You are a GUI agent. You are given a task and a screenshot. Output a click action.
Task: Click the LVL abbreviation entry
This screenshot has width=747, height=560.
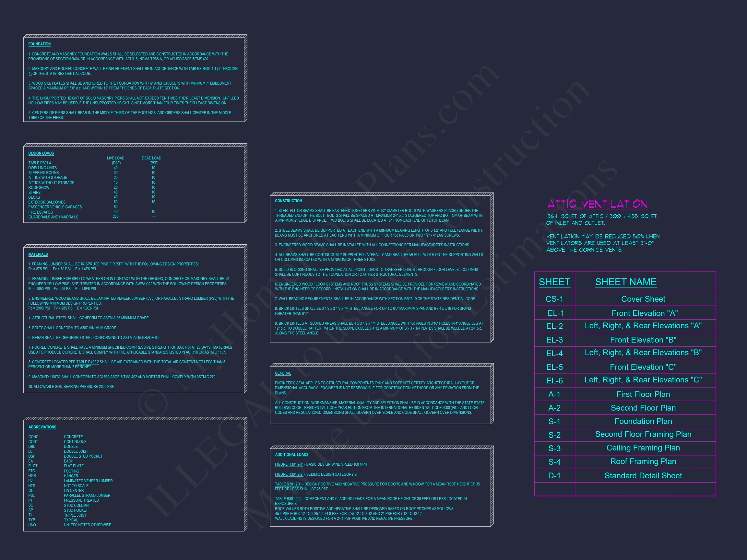[x=71, y=481]
